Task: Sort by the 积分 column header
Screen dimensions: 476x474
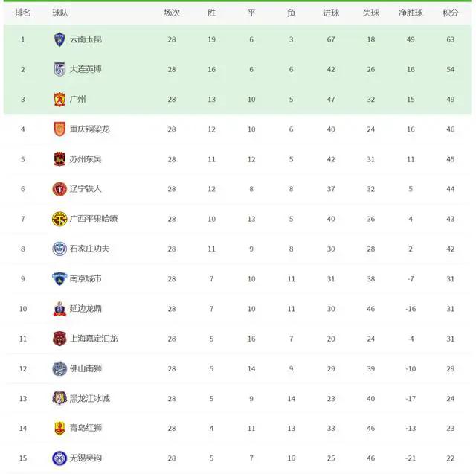Action: coord(450,13)
